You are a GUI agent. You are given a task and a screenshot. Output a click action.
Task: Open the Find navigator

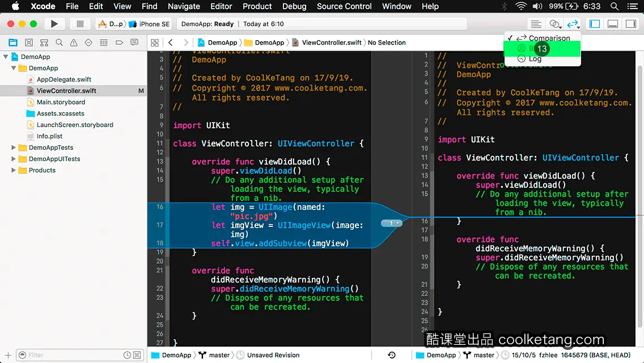pos(59,43)
